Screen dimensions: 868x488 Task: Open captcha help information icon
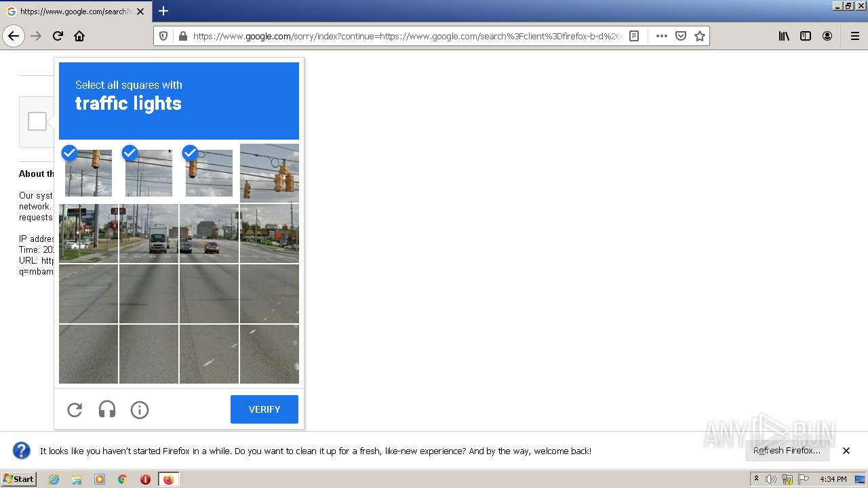[x=140, y=409]
